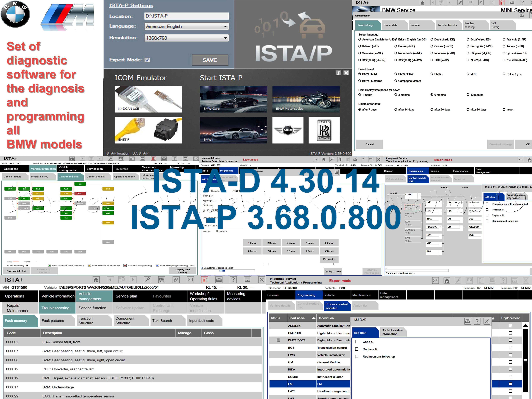
Task: Click Display fault memory button
Action: coord(182,271)
